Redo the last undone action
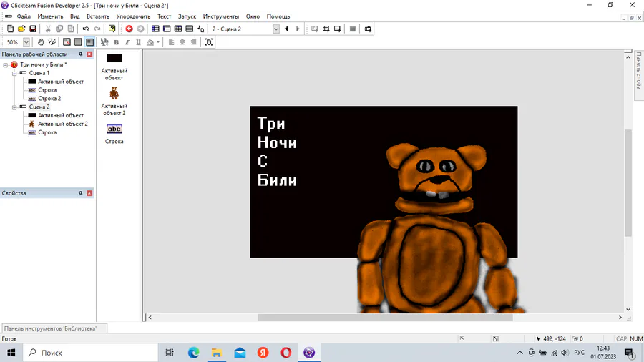The height and width of the screenshot is (362, 644). [97, 29]
